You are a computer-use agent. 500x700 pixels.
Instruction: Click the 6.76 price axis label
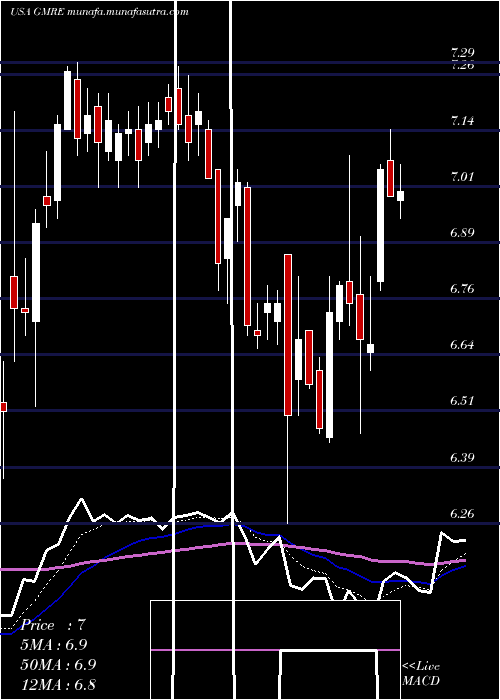[462, 289]
